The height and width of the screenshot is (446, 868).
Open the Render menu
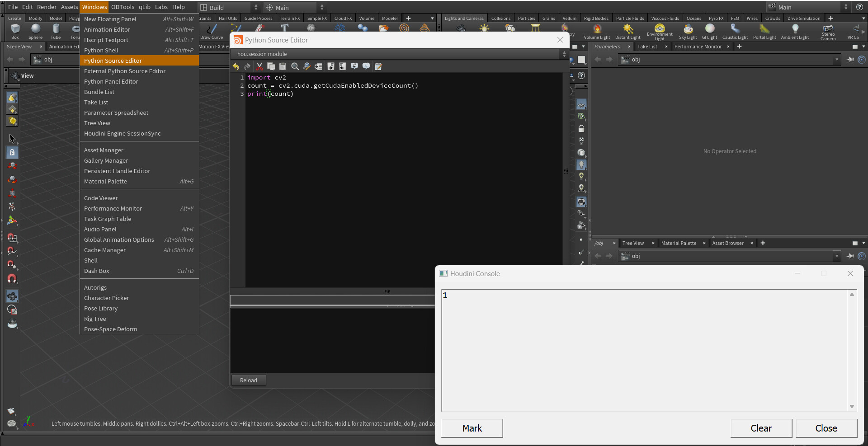[47, 7]
